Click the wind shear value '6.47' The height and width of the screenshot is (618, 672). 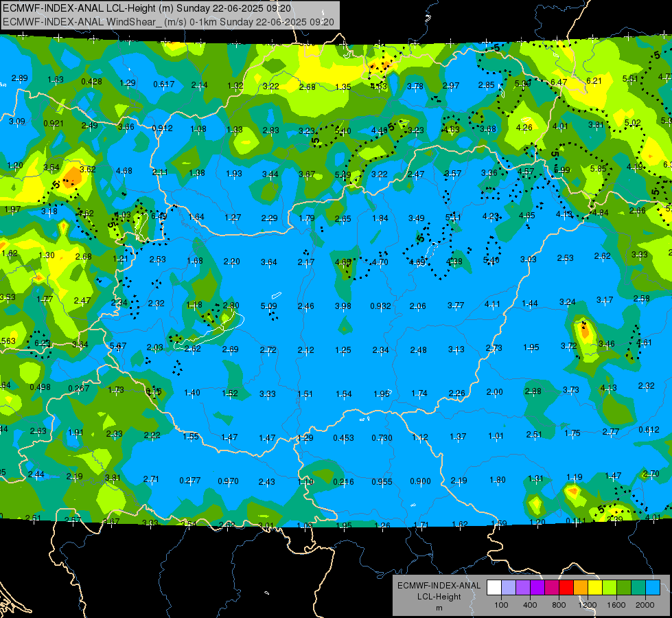click(559, 82)
